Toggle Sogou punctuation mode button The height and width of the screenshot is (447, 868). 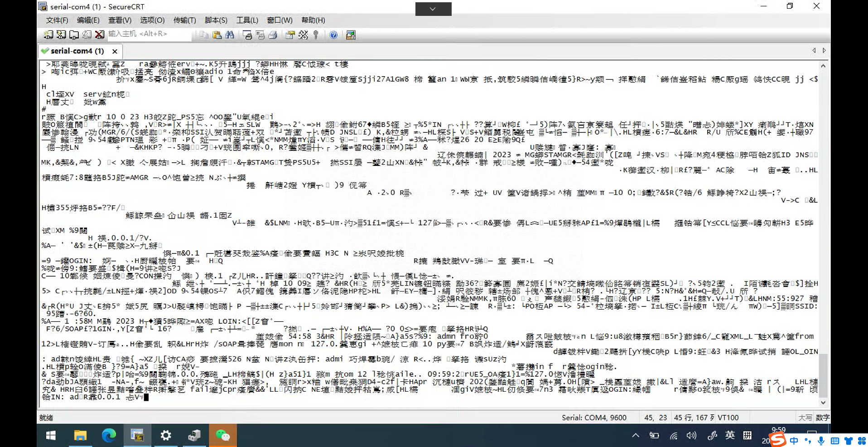(808, 441)
